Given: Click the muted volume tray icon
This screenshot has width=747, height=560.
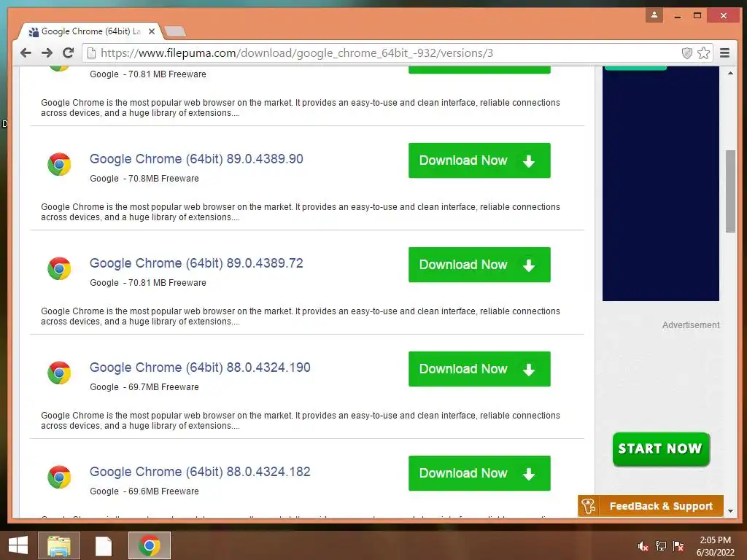Looking at the screenshot, I should 643,546.
